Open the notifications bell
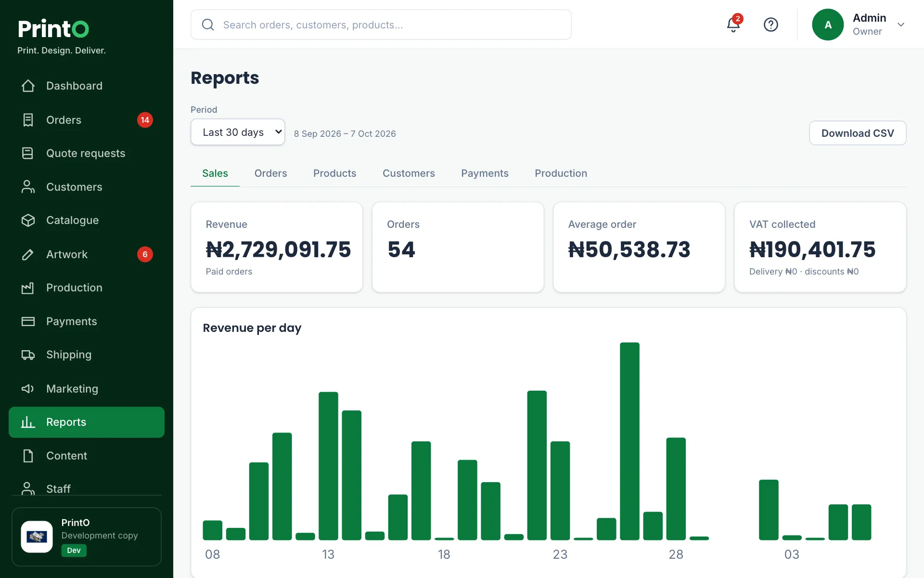924x578 pixels. click(733, 24)
